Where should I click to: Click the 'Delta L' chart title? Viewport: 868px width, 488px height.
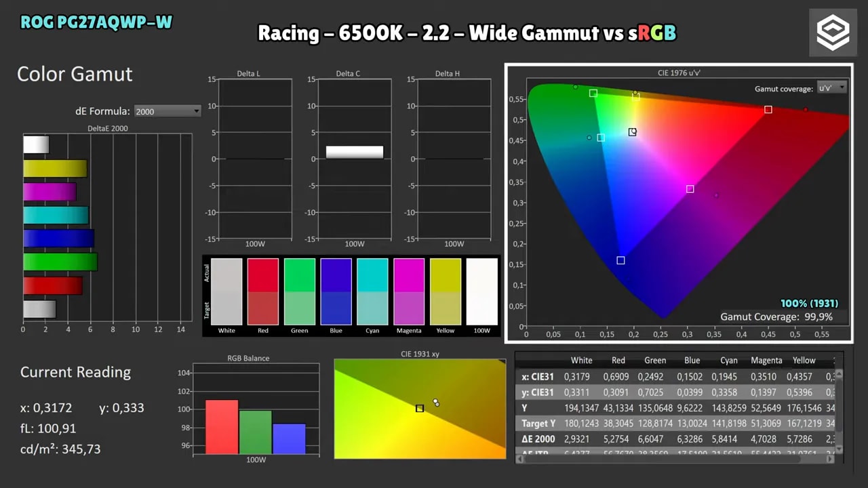coord(248,73)
